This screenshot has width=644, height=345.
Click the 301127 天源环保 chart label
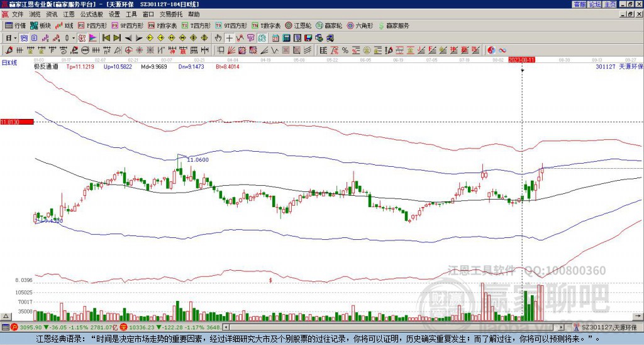[619, 67]
